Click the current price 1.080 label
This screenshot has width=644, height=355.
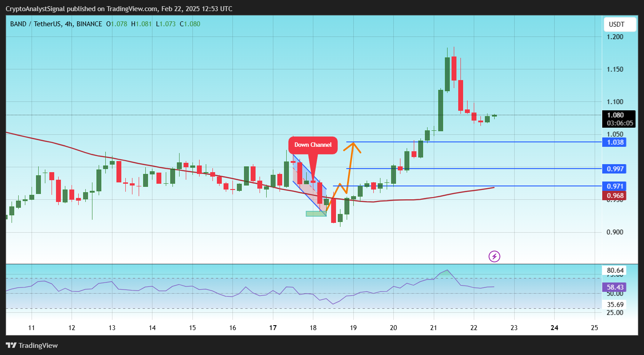coord(616,115)
